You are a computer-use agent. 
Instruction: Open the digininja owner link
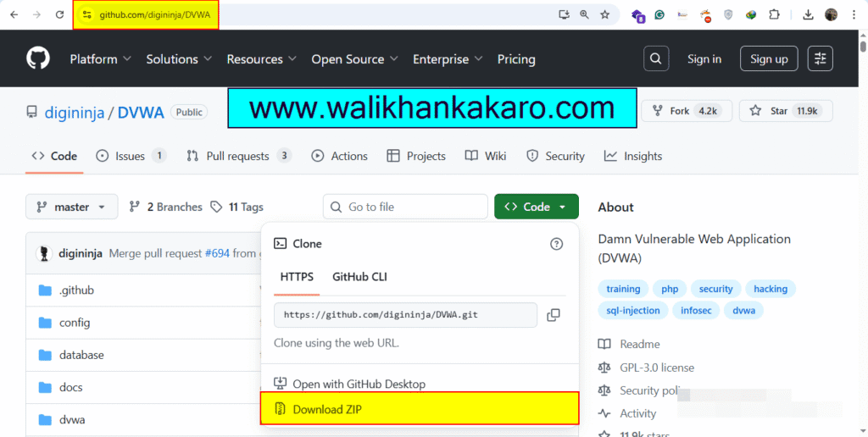(75, 113)
